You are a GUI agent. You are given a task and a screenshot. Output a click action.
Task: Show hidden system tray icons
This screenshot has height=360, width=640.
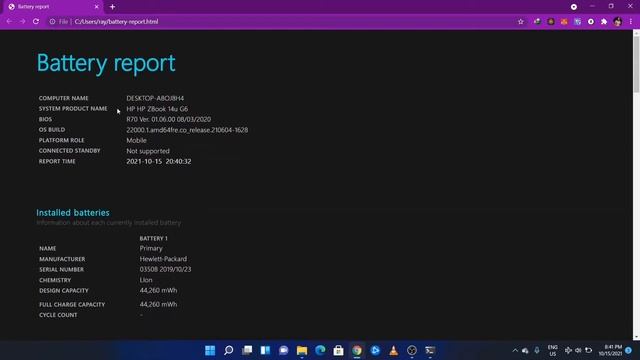point(515,350)
